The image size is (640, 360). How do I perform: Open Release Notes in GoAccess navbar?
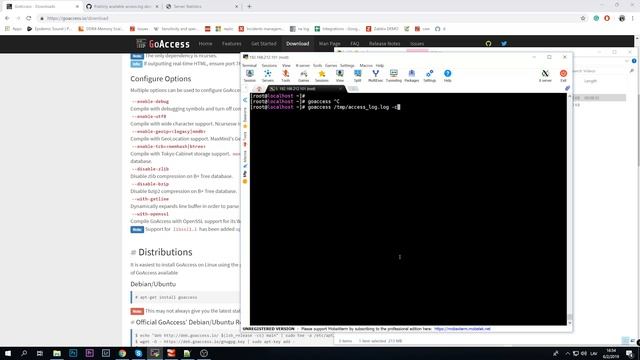pyautogui.click(x=384, y=44)
